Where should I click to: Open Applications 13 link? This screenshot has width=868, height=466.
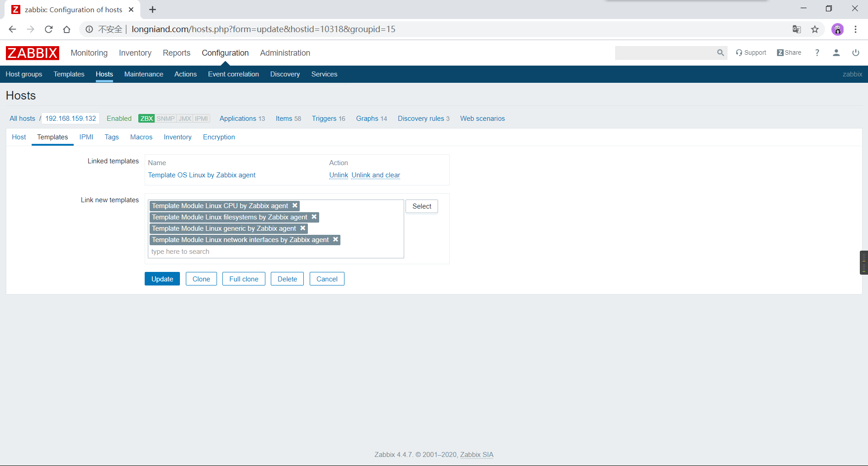click(242, 119)
